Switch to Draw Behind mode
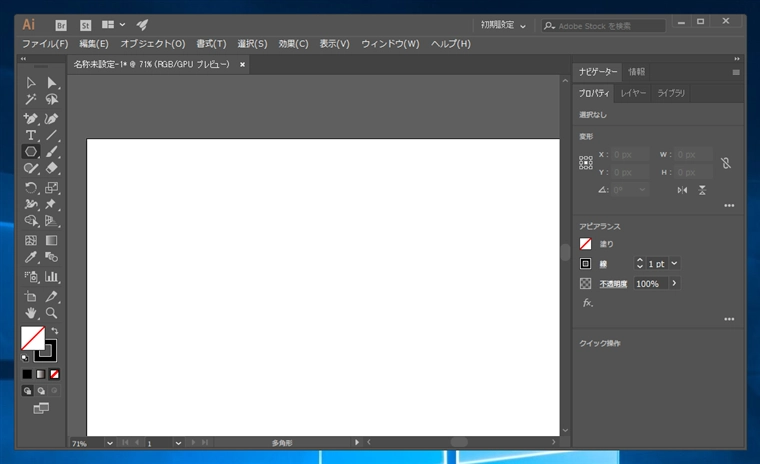Image resolution: width=760 pixels, height=464 pixels. coord(41,391)
